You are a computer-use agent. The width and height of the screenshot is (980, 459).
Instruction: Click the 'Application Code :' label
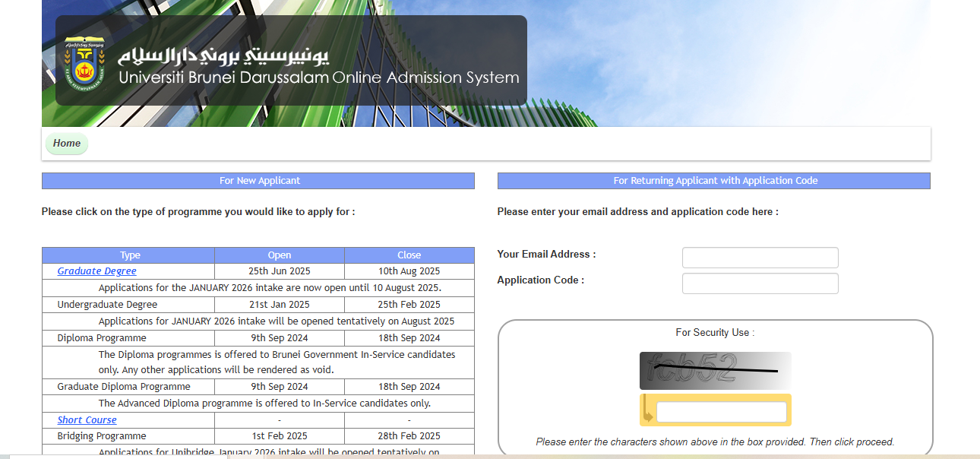tap(541, 280)
